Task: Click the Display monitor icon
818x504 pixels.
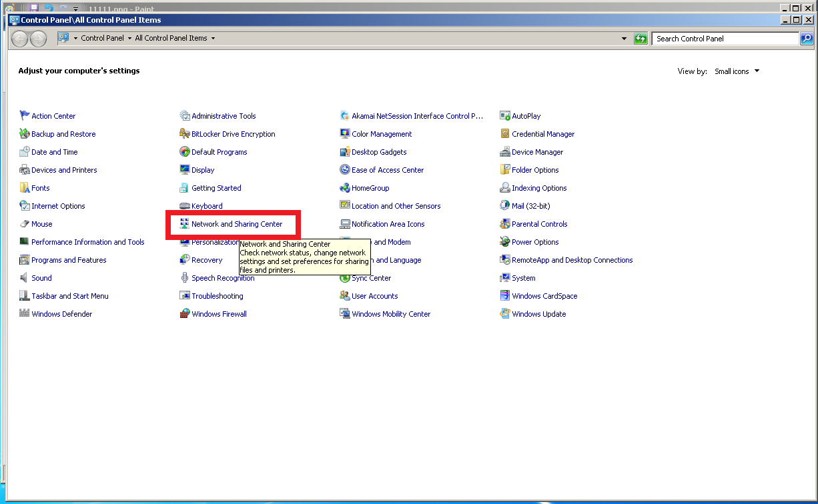Action: pyautogui.click(x=185, y=170)
